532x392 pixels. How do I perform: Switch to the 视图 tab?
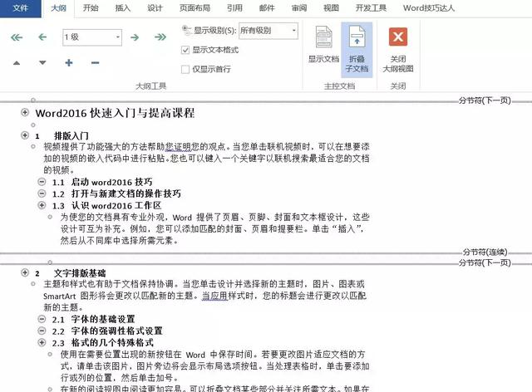pyautogui.click(x=331, y=8)
